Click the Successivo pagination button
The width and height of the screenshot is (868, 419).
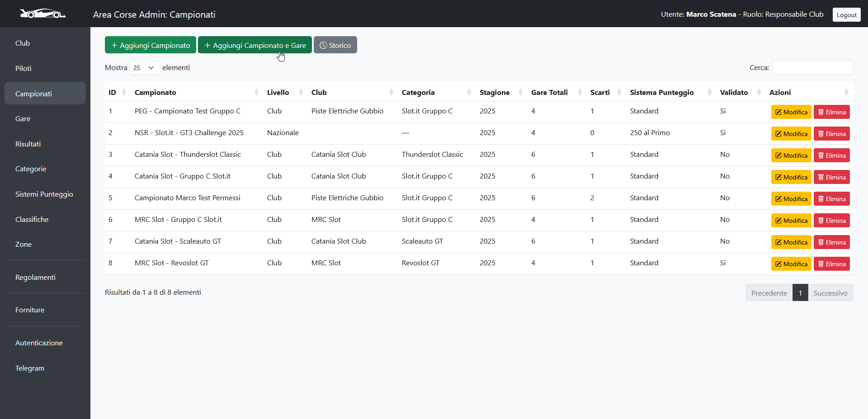click(x=830, y=293)
